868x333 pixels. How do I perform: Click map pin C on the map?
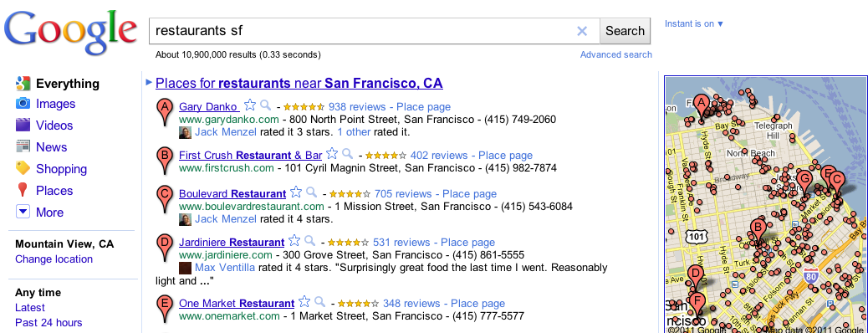tap(836, 185)
